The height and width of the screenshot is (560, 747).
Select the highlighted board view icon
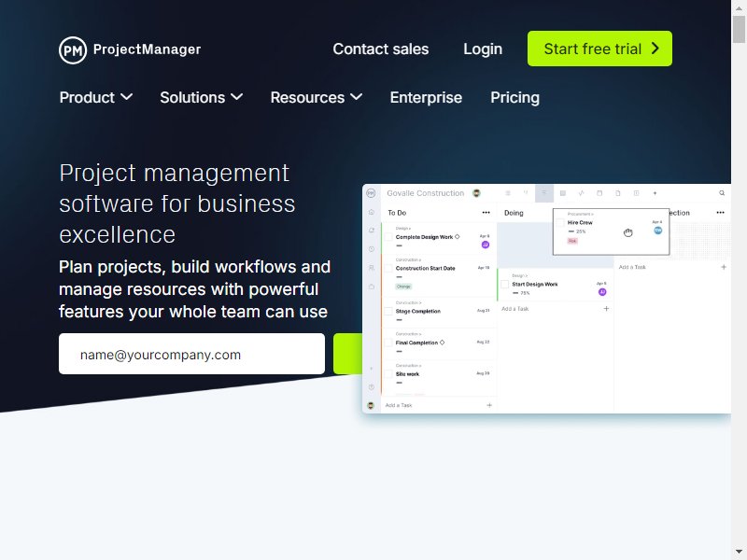544,193
